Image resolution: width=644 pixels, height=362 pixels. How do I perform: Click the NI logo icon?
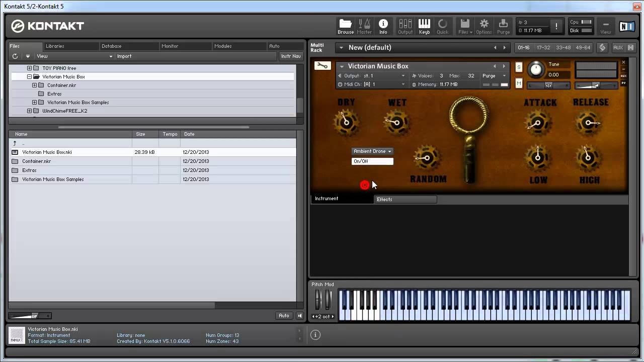tap(626, 27)
